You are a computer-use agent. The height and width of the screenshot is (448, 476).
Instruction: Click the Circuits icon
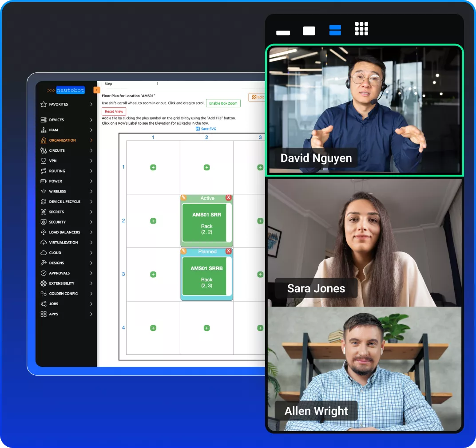tap(44, 150)
